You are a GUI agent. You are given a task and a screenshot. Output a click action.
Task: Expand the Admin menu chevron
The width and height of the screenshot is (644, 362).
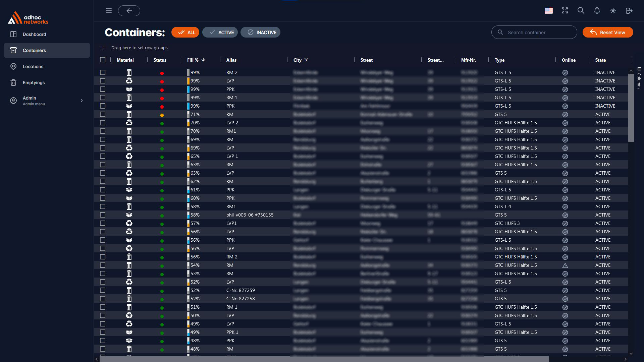click(82, 101)
